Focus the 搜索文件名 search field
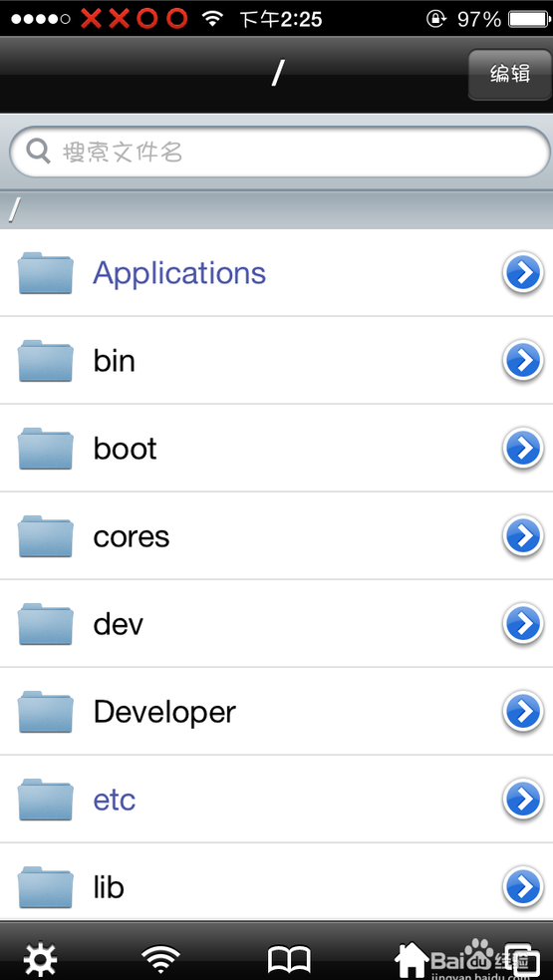 coord(279,152)
